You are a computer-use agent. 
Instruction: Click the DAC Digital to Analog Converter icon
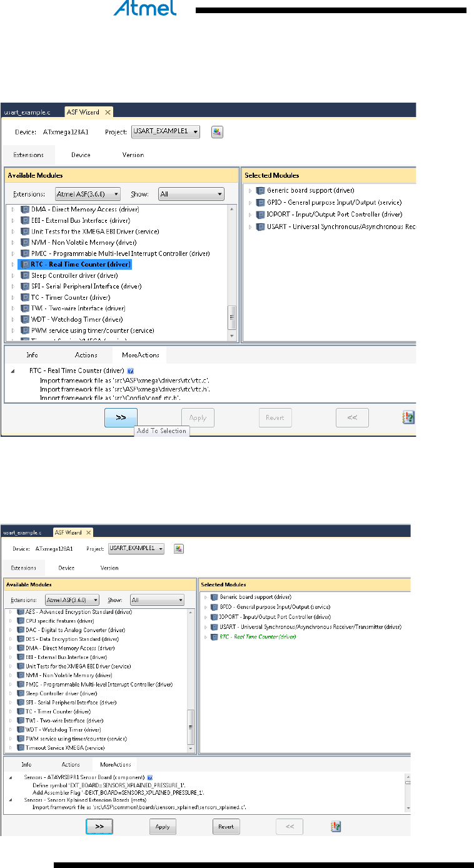21,630
